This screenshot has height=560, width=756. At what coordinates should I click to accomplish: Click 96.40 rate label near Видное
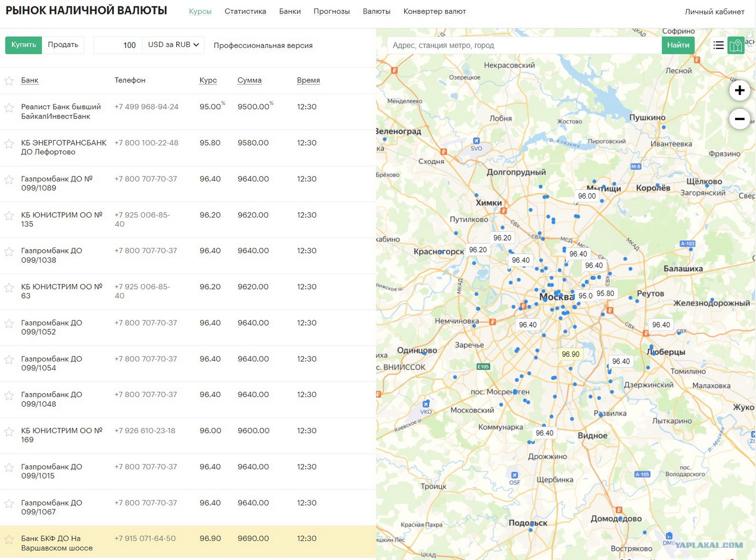point(544,433)
